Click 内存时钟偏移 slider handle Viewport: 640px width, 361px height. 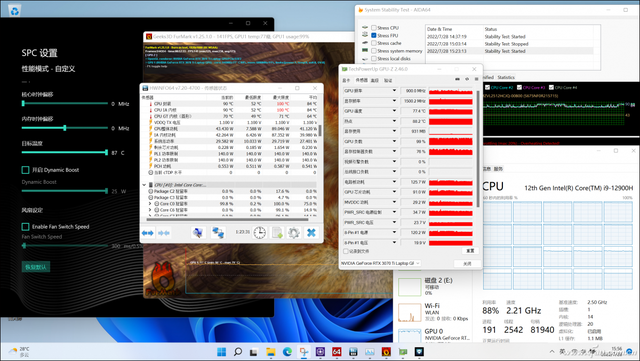click(x=64, y=128)
